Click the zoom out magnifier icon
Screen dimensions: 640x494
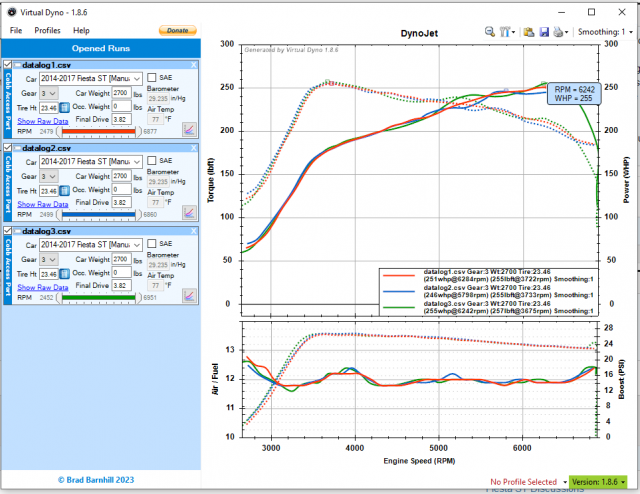[489, 31]
